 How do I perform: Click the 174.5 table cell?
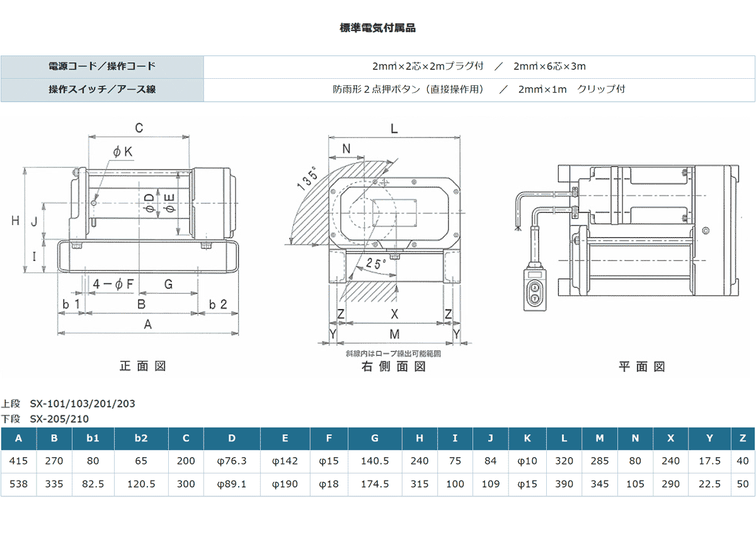pyautogui.click(x=375, y=484)
